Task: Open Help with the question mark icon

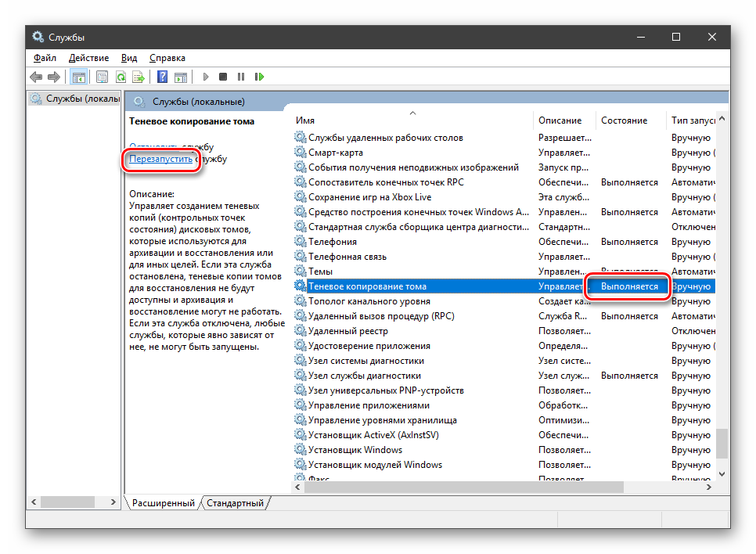Action: tap(163, 77)
